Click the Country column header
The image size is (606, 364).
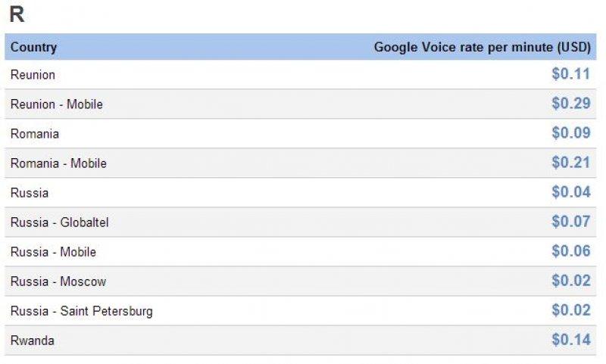point(33,47)
